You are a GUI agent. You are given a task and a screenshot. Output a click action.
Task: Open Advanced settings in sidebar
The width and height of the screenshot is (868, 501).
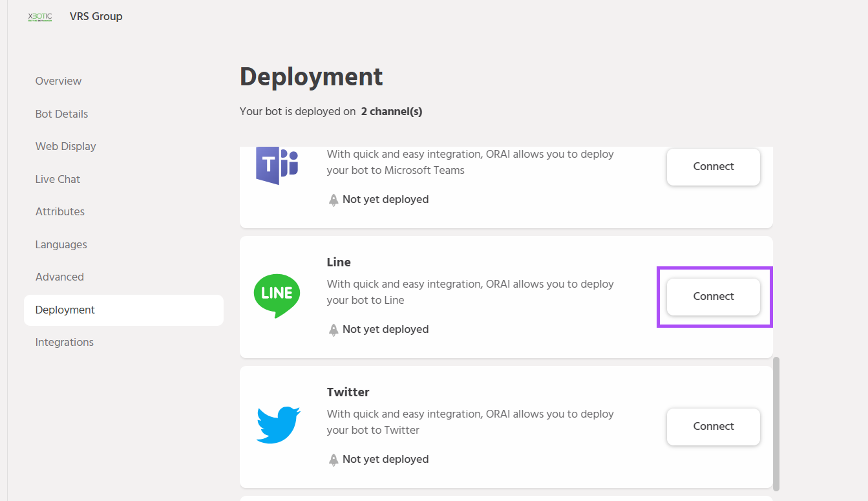pos(59,277)
